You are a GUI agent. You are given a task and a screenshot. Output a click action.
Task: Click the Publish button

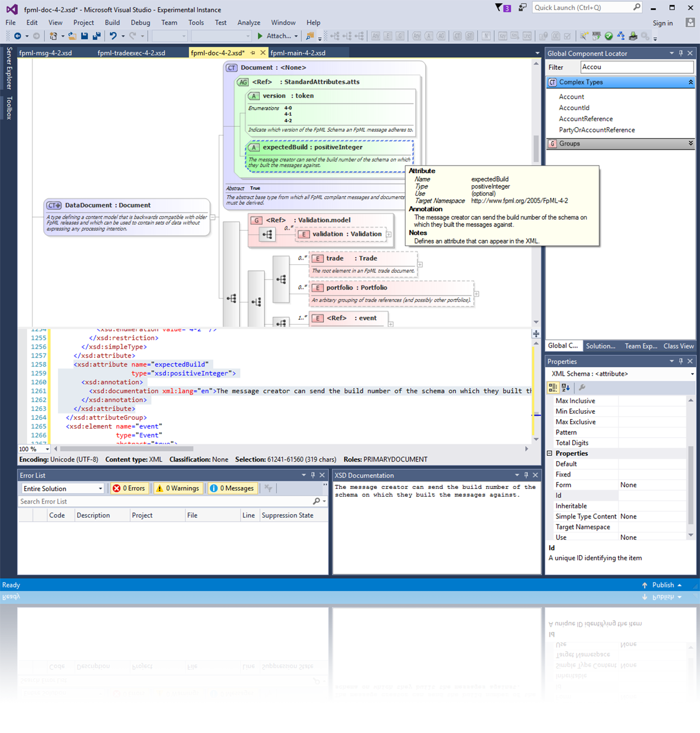662,585
